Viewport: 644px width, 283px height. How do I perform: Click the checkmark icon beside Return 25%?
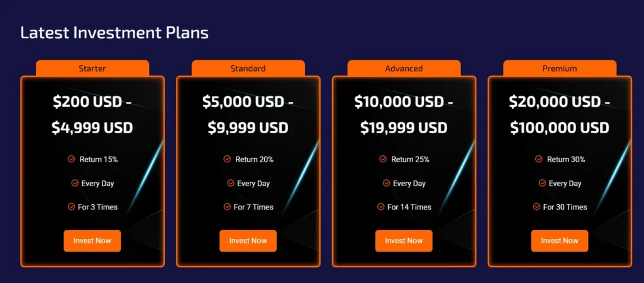pos(383,159)
